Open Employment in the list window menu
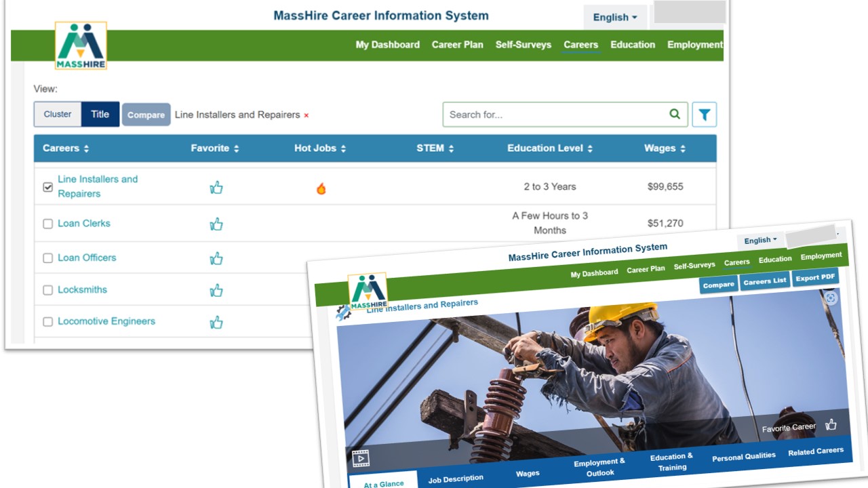The height and width of the screenshot is (488, 868). coord(695,45)
